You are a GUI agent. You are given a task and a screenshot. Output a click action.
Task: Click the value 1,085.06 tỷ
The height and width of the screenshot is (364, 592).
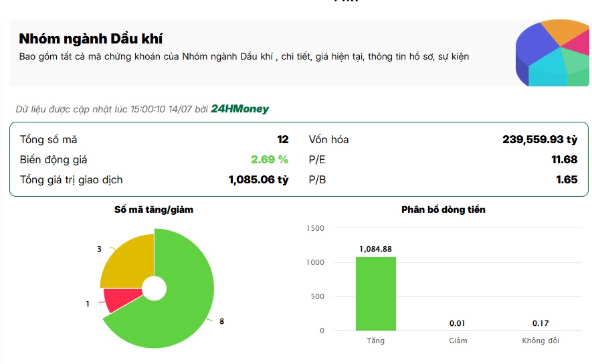click(258, 180)
